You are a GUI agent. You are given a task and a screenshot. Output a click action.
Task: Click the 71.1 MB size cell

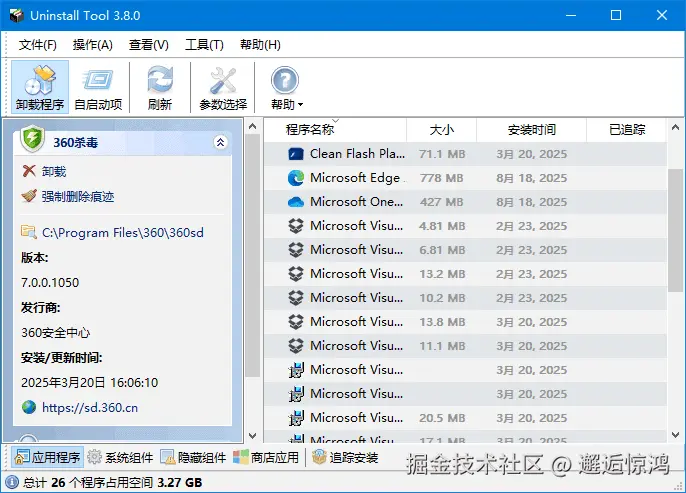point(442,154)
